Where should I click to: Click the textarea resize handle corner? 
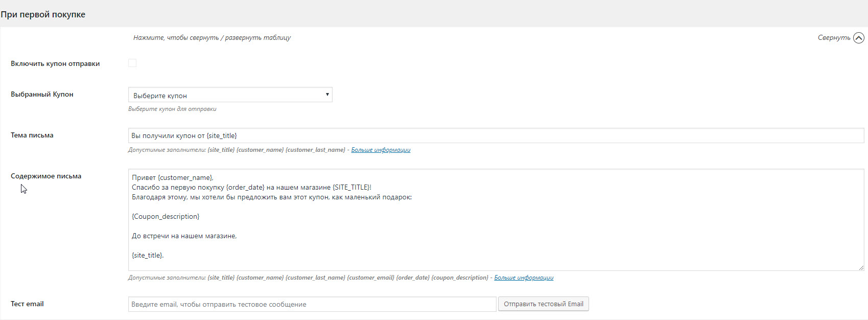(x=861, y=267)
